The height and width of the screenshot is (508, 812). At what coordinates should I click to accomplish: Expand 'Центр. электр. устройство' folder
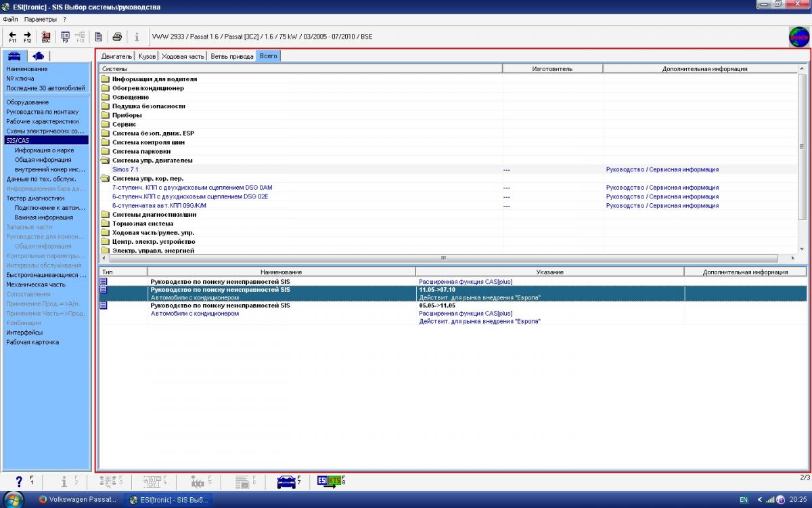click(x=105, y=241)
